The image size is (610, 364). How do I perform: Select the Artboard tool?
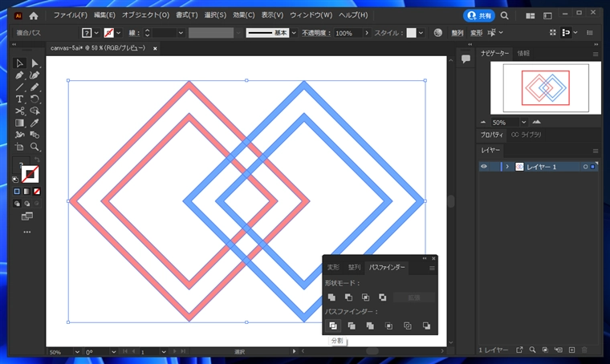point(19,148)
